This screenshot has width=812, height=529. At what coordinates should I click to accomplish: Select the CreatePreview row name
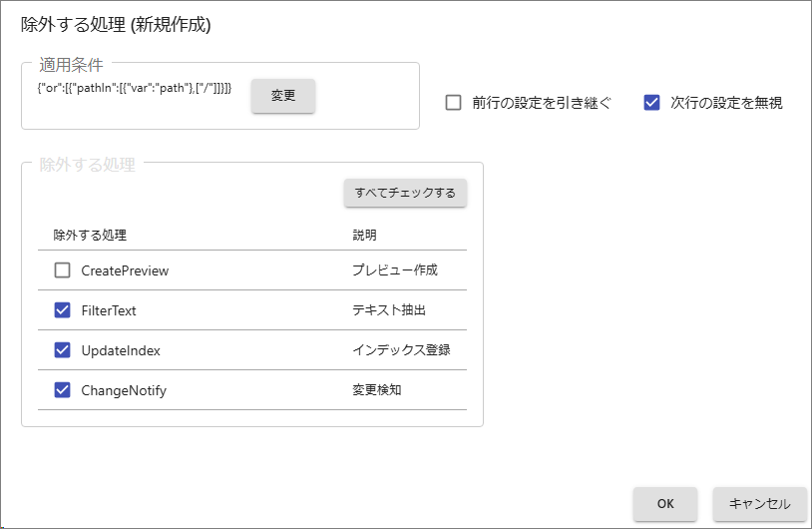tap(125, 270)
